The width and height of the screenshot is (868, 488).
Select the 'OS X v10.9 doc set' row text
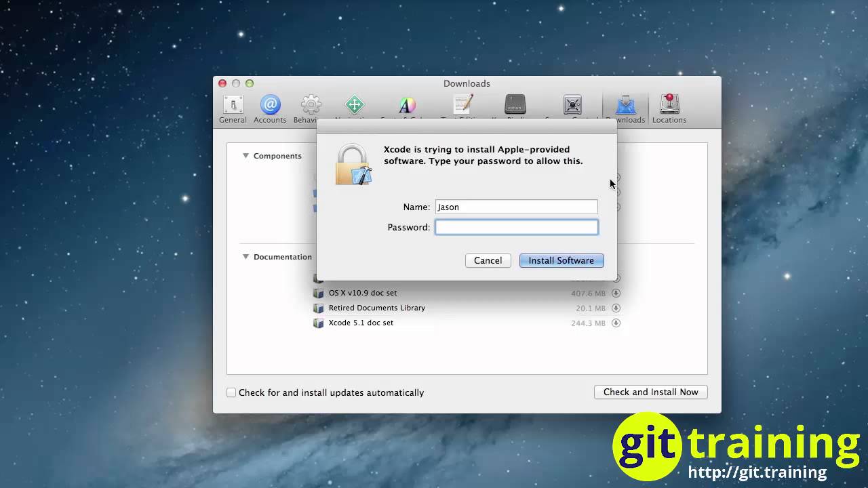tap(363, 293)
